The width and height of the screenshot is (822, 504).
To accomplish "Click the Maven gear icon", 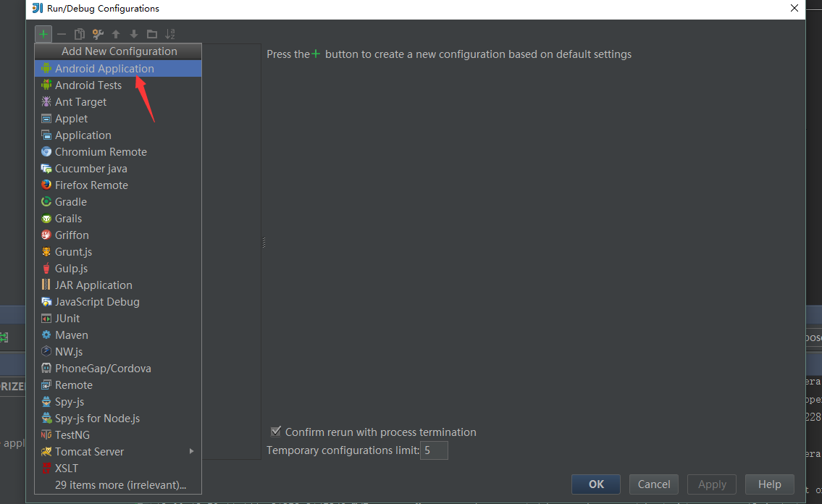I will 46,335.
